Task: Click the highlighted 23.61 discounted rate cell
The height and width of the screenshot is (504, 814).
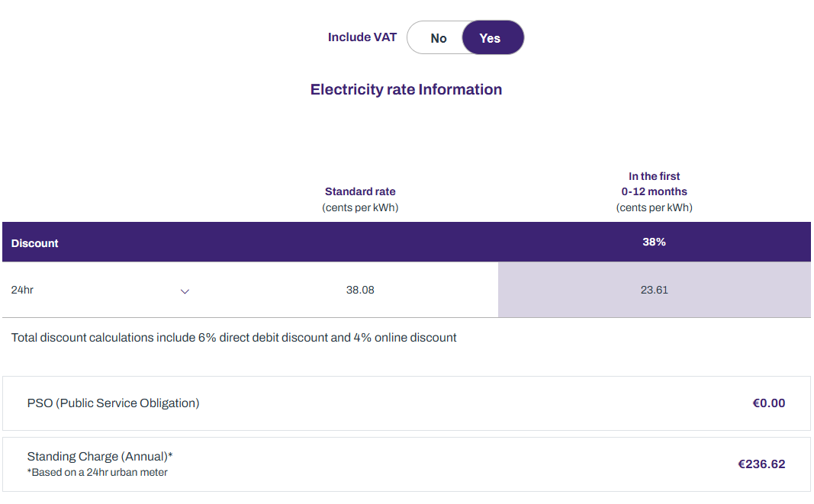Action: (654, 291)
